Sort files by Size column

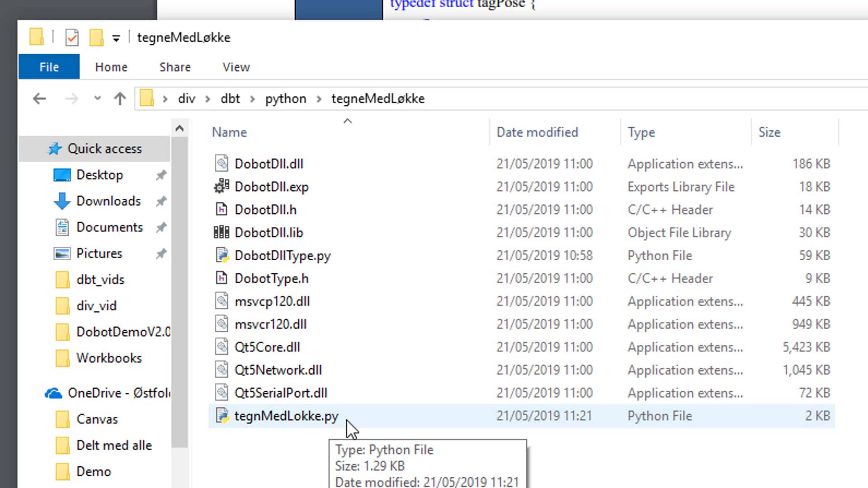pos(769,132)
